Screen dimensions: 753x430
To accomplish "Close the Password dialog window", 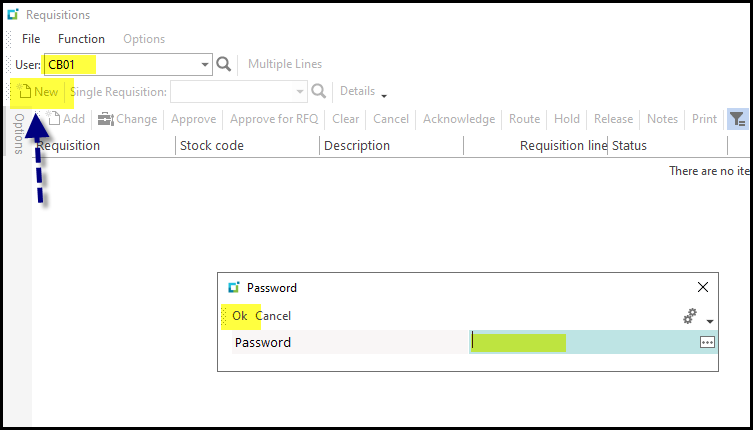I will click(703, 287).
